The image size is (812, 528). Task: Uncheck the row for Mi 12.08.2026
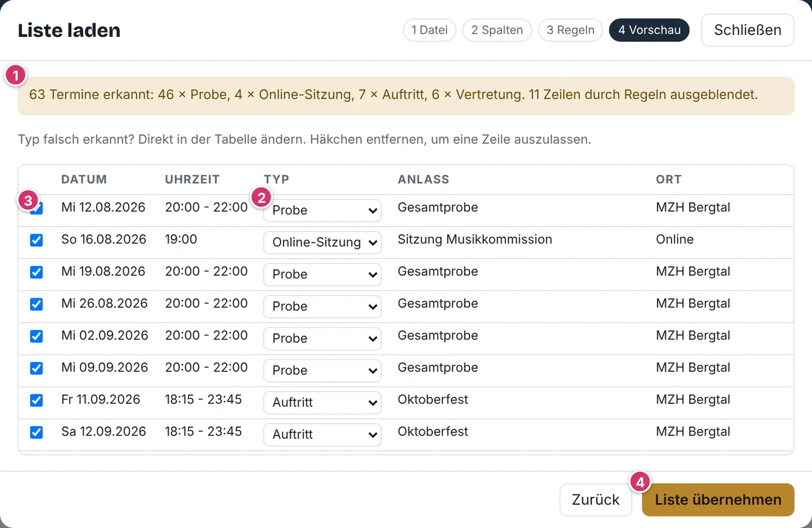[x=37, y=208]
